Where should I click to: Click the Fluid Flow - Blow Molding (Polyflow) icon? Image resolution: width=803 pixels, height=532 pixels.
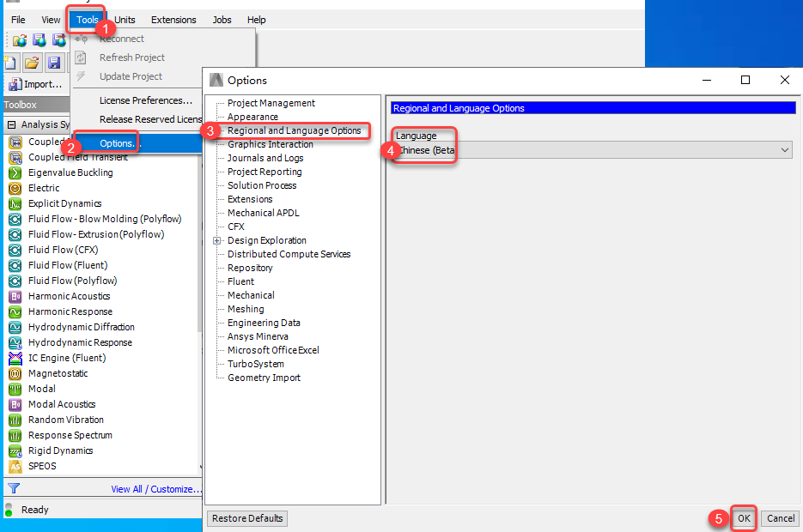pos(15,219)
